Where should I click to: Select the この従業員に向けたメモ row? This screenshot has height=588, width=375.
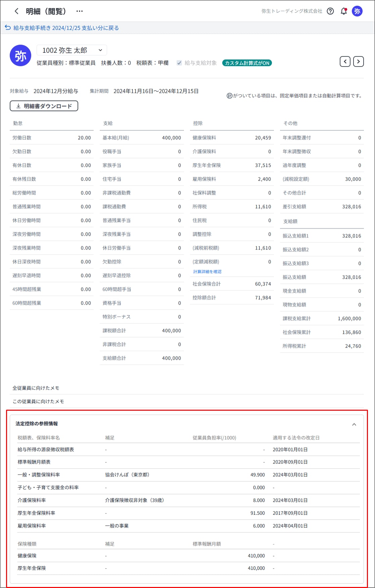click(x=38, y=402)
